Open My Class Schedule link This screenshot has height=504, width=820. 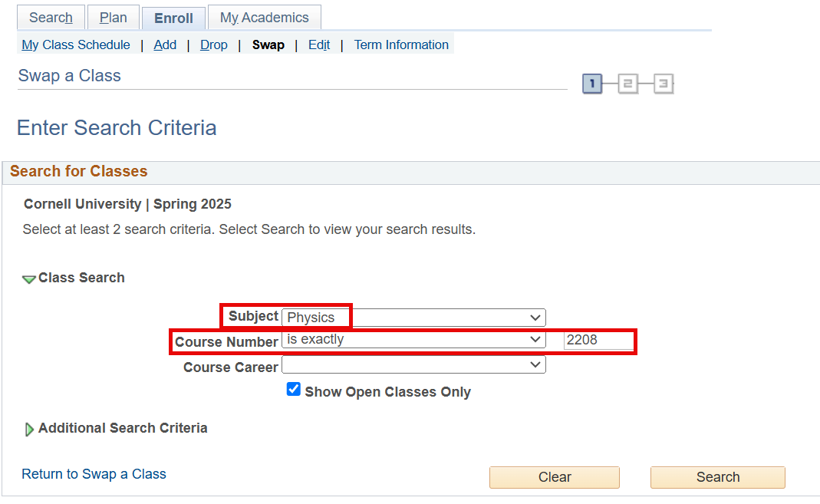[x=76, y=44]
